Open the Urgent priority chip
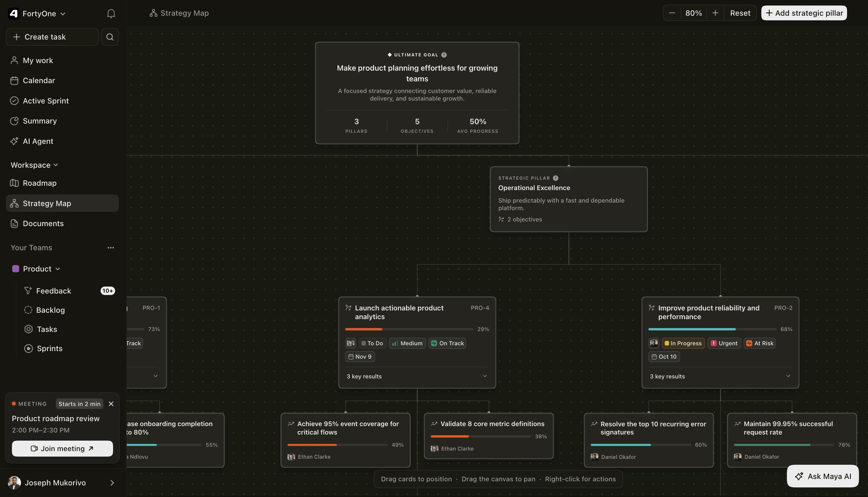The width and height of the screenshot is (868, 497). [724, 343]
